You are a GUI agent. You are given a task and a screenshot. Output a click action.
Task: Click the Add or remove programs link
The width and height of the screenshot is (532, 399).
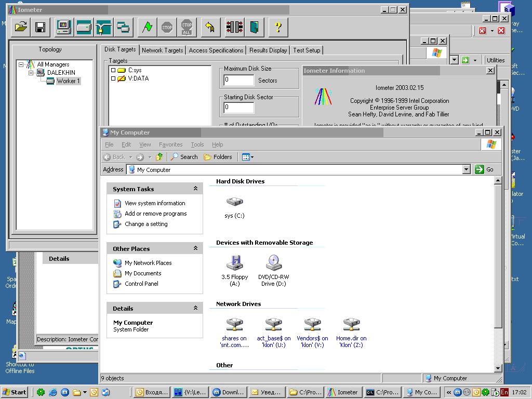tap(155, 214)
